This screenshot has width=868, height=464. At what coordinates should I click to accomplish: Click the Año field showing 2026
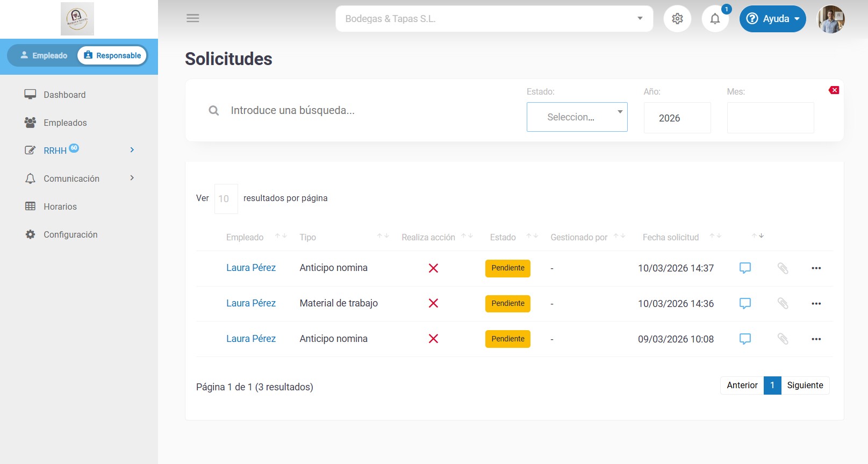click(x=677, y=118)
